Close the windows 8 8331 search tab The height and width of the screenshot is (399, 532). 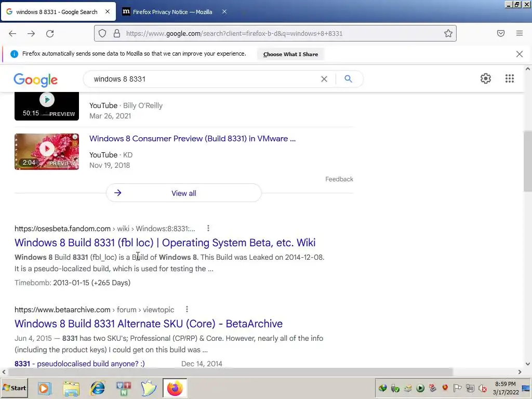tap(108, 11)
